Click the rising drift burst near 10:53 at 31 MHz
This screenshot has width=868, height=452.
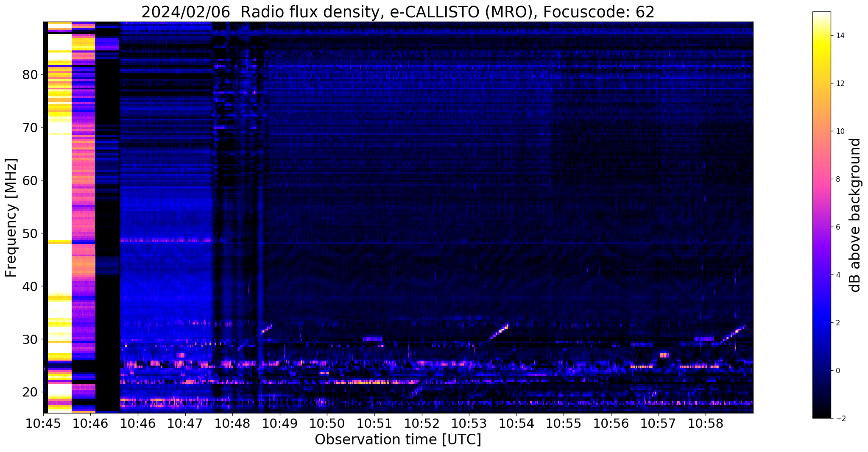499,332
